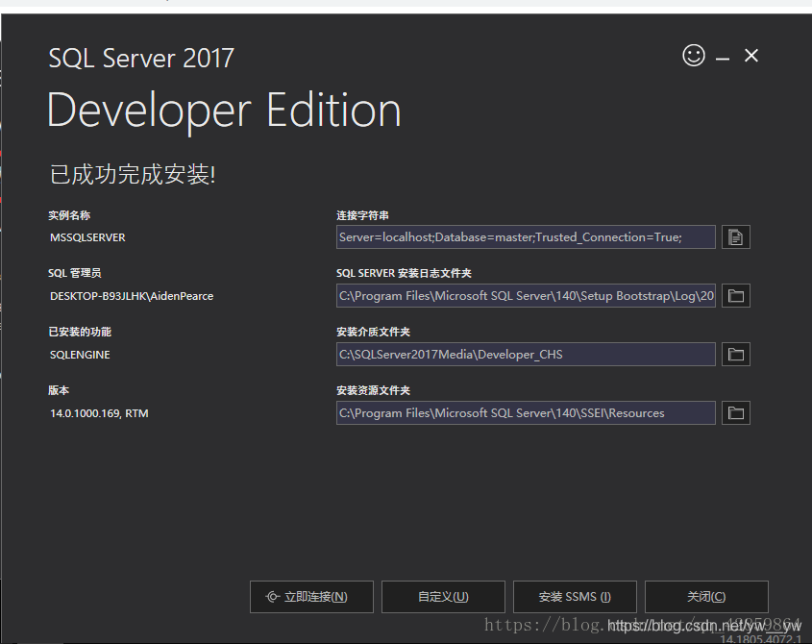Click the 安装介质文件夹 label

[x=374, y=333]
